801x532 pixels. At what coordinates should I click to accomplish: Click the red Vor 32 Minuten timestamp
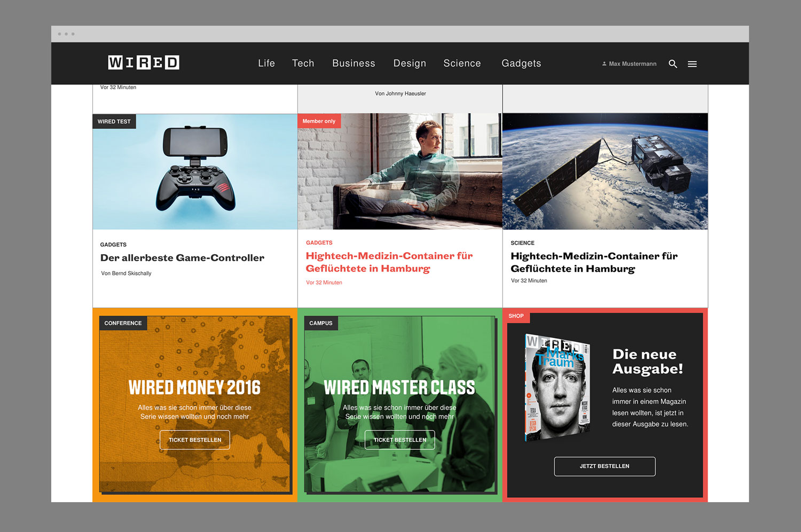pos(324,283)
